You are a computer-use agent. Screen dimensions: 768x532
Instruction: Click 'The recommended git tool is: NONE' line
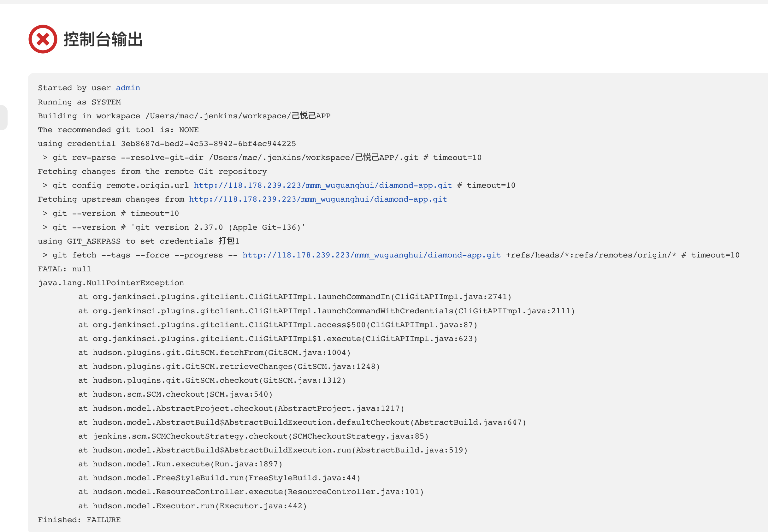118,130
